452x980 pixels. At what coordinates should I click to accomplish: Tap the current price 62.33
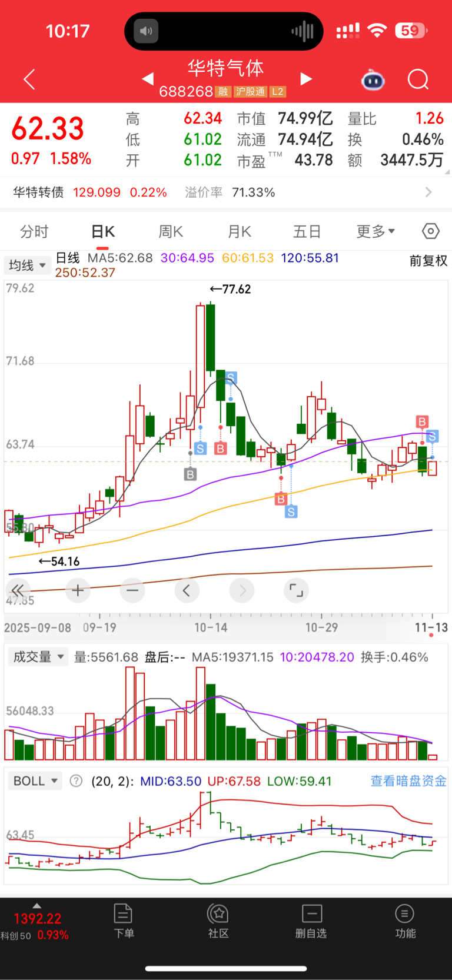(48, 128)
